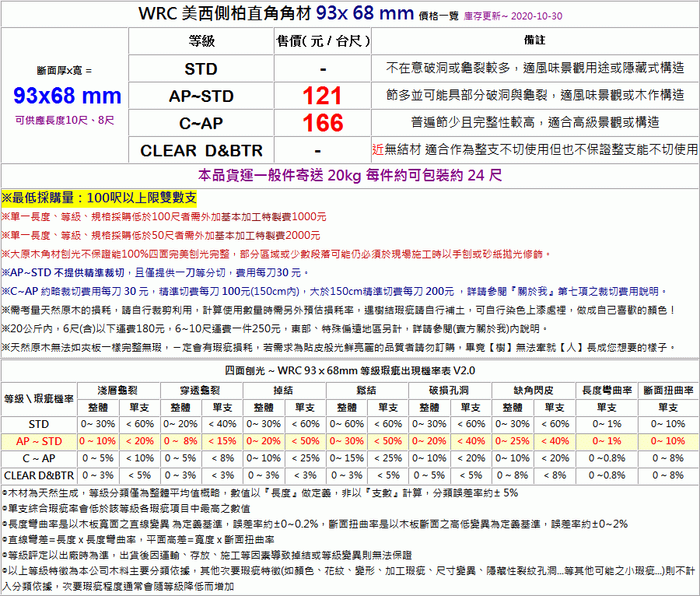This screenshot has height=596, width=700.
Task: Click the red "< 15%" cell
Action: click(222, 441)
